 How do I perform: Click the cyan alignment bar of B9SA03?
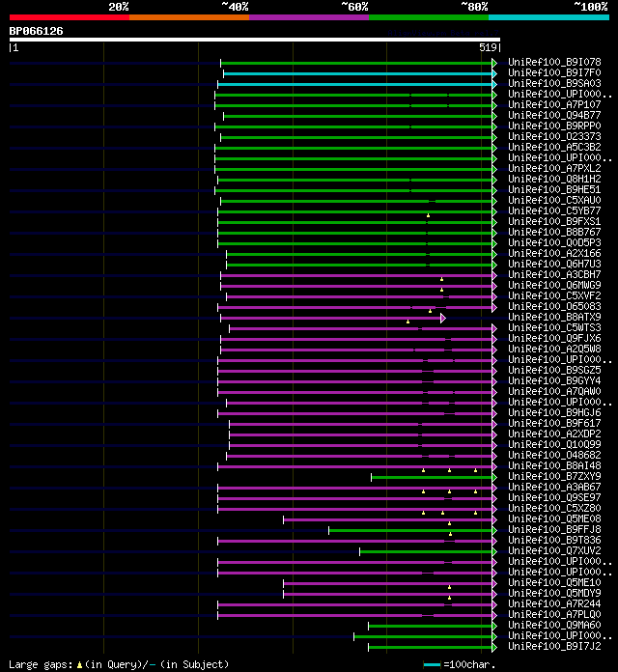(353, 85)
